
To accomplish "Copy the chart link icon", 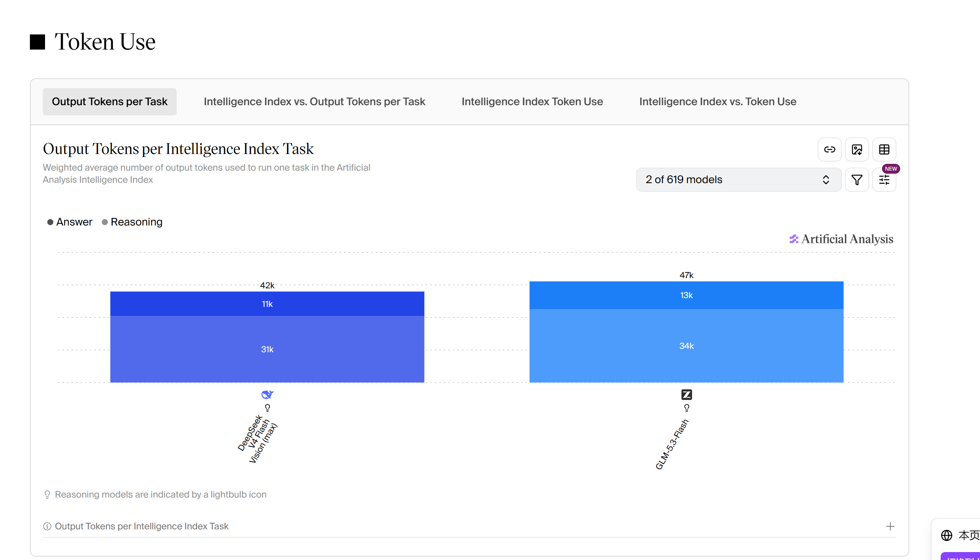I will click(830, 149).
